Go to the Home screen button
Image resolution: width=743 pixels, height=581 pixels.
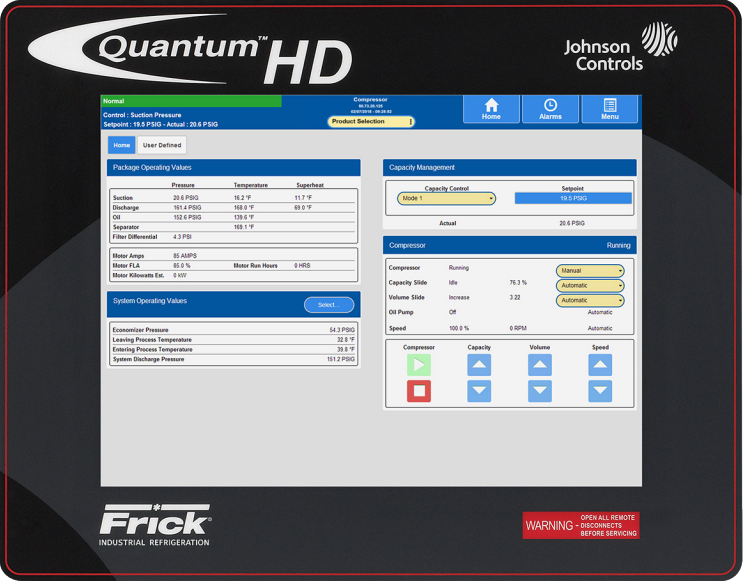click(x=491, y=109)
